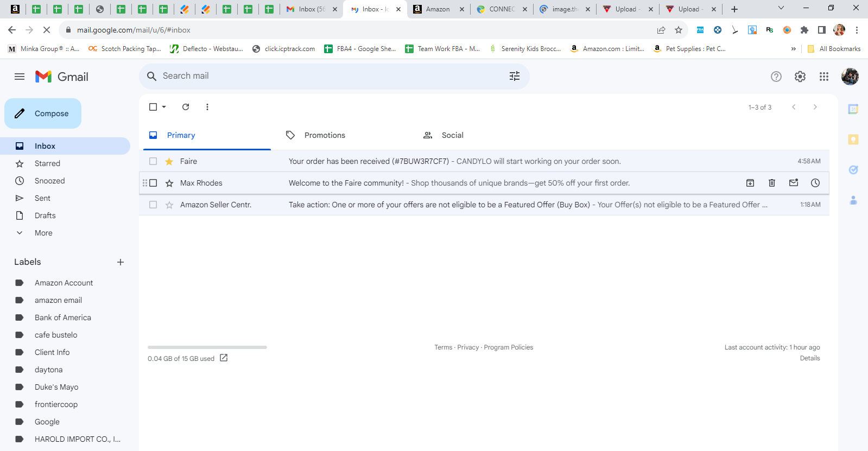Viewport: 868px width, 451px height.
Task: Open Chrome extensions puzzle icon
Action: [x=804, y=30]
